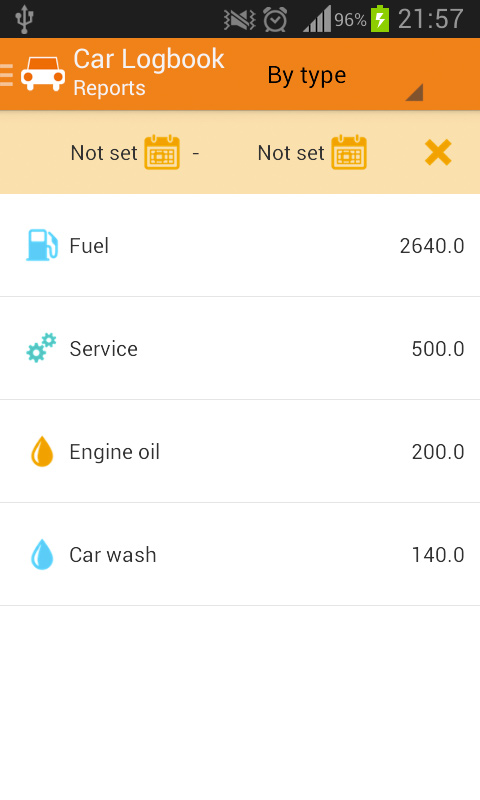The height and width of the screenshot is (800, 480).
Task: Tap the blue Car wash droplet icon
Action: point(42,554)
